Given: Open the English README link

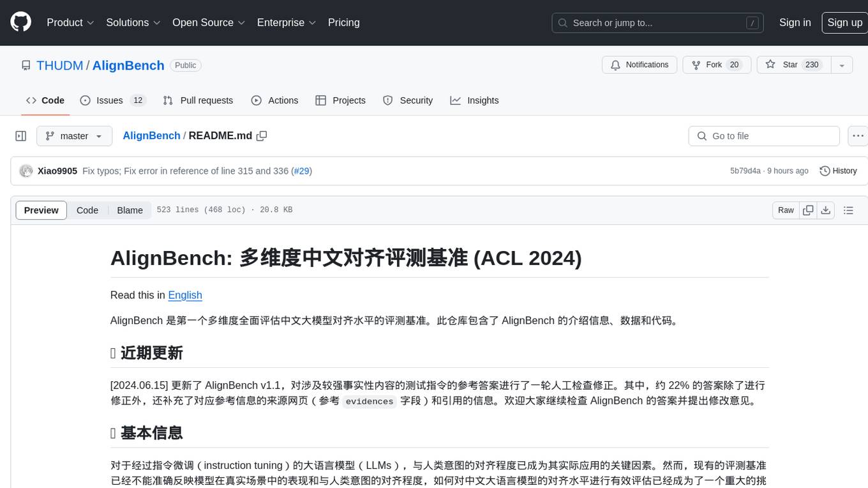Looking at the screenshot, I should coord(185,294).
